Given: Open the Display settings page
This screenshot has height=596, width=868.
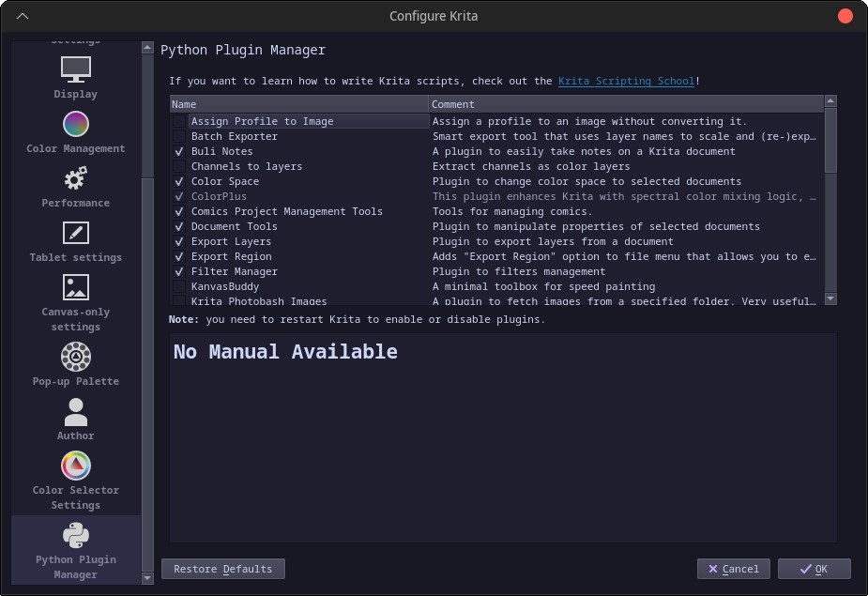Looking at the screenshot, I should [75, 77].
